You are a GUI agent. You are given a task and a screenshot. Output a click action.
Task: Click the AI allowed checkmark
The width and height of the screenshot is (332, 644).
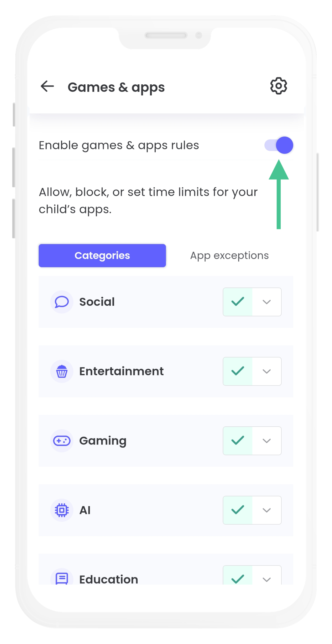click(238, 510)
